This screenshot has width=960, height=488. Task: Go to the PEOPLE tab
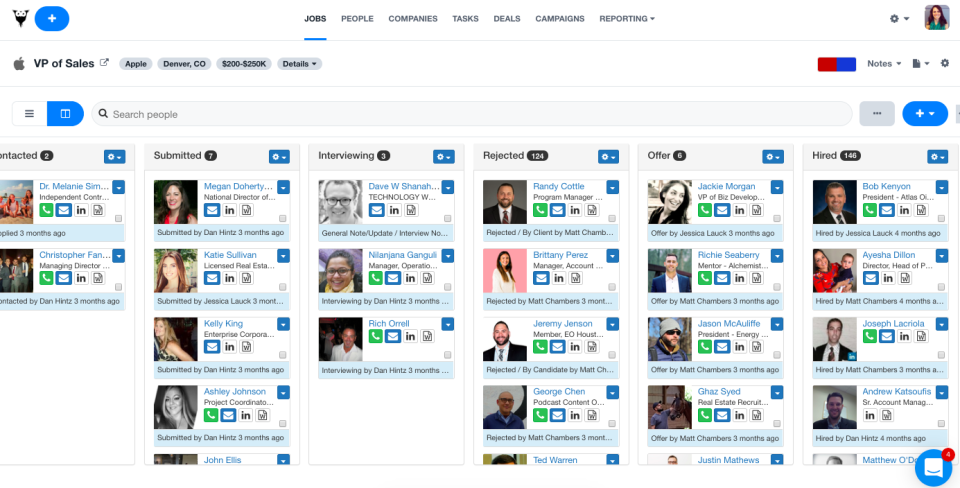(x=357, y=19)
